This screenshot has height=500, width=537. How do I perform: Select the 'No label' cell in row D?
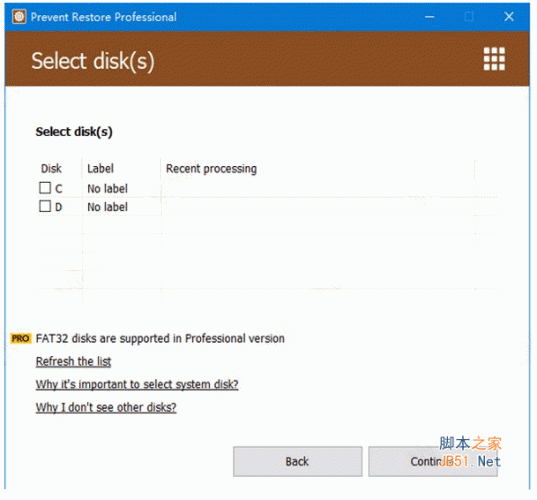[108, 207]
